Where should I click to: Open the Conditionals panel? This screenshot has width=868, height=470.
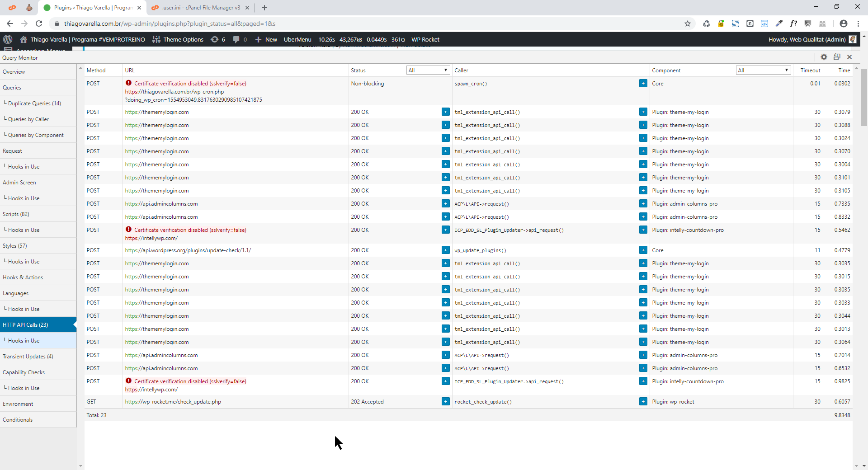pos(38,420)
